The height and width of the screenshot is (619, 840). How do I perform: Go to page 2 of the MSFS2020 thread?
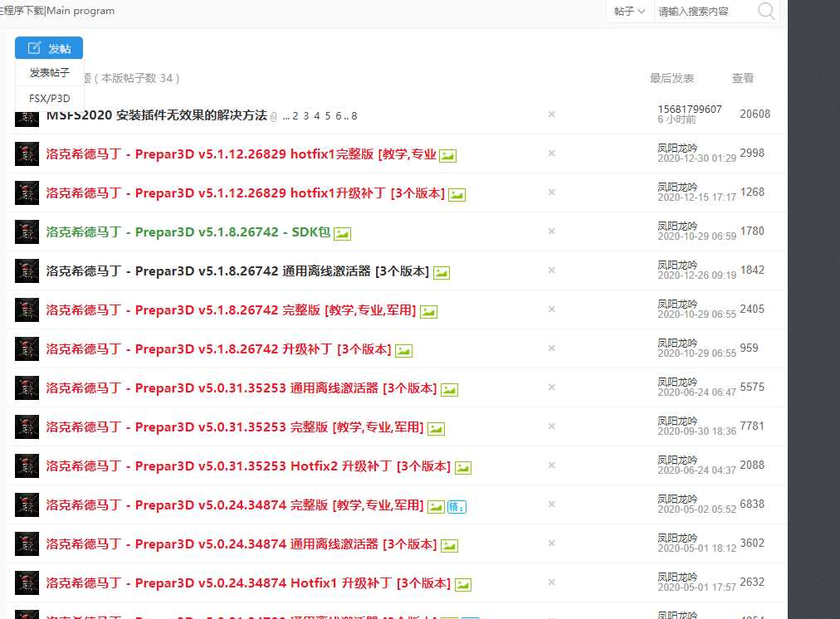[x=295, y=115]
